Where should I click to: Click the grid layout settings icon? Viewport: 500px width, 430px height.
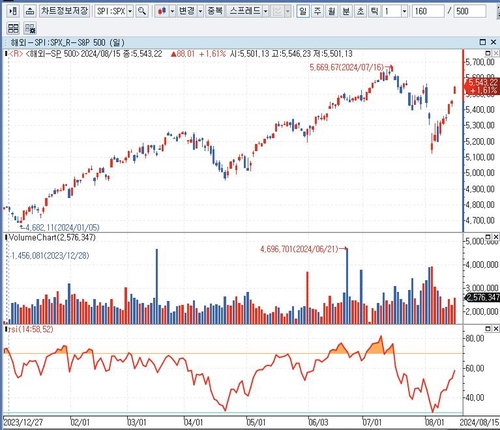[x=30, y=28]
